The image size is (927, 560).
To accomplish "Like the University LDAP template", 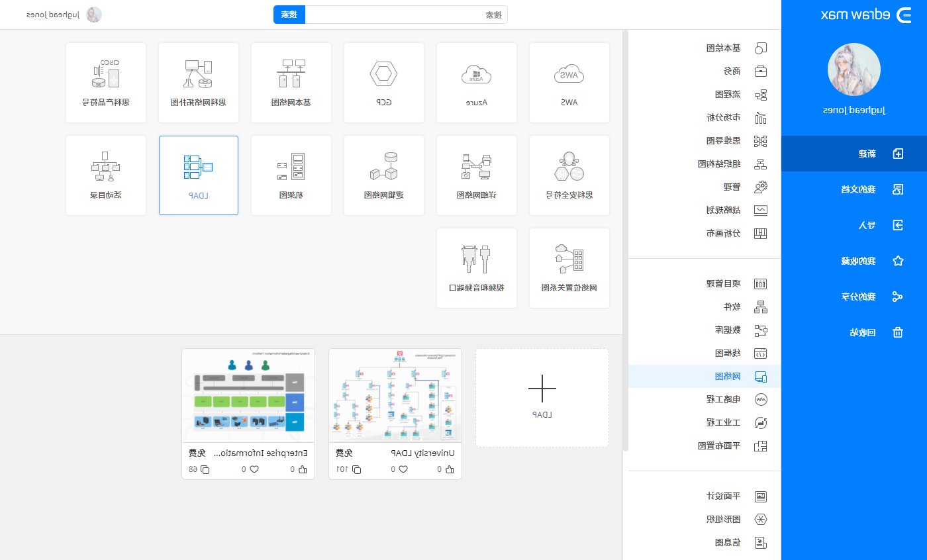I will coord(450,469).
